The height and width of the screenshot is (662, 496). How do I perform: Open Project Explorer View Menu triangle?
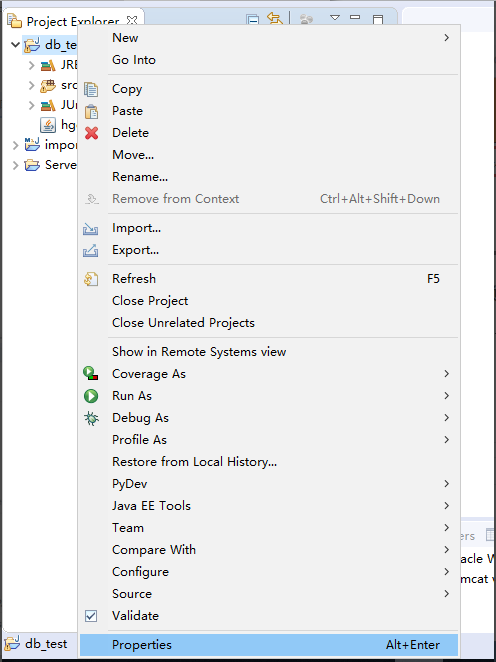(x=335, y=19)
